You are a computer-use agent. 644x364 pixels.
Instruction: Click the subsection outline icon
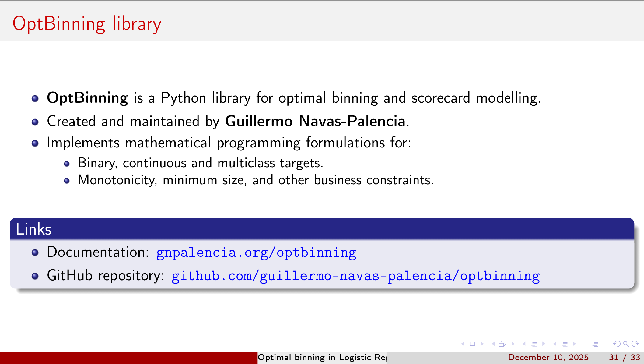click(534, 344)
